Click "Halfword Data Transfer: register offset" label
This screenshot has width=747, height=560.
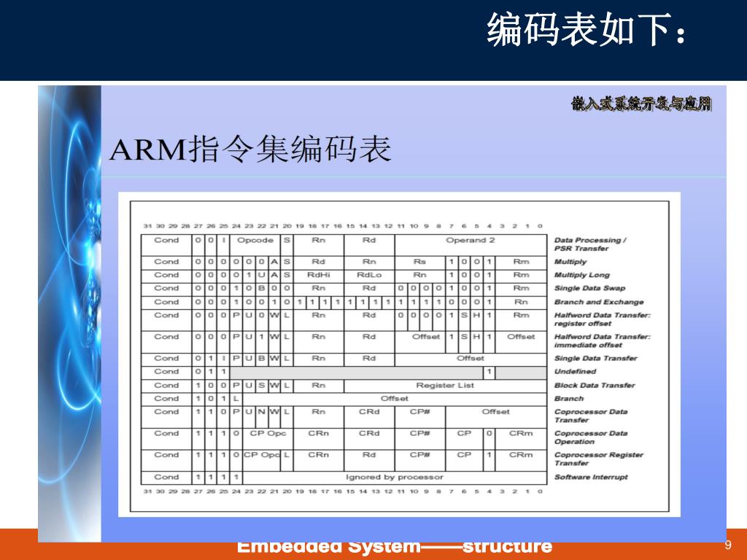tap(602, 319)
